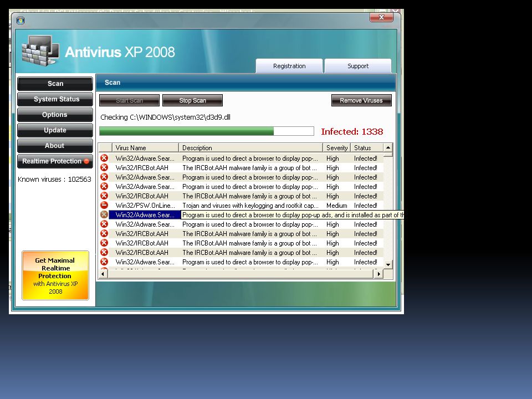
Task: Click the horizontal scroll right arrow
Action: (378, 274)
